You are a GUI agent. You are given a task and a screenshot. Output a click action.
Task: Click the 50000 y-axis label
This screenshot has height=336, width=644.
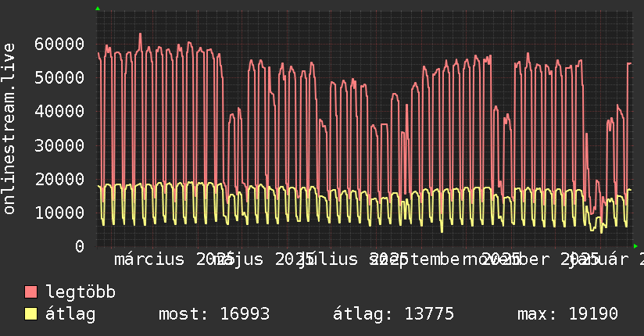point(59,77)
